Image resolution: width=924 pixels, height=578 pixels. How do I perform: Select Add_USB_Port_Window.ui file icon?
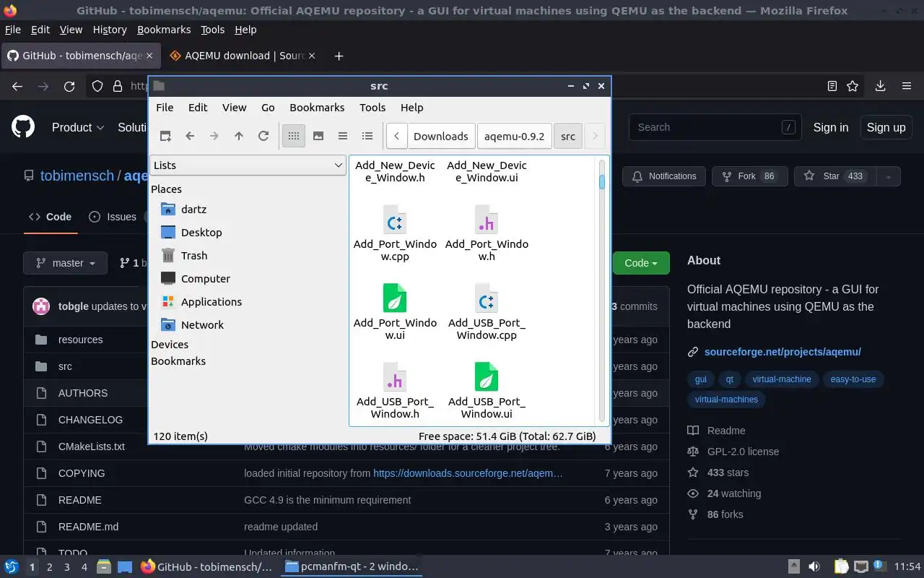click(487, 376)
